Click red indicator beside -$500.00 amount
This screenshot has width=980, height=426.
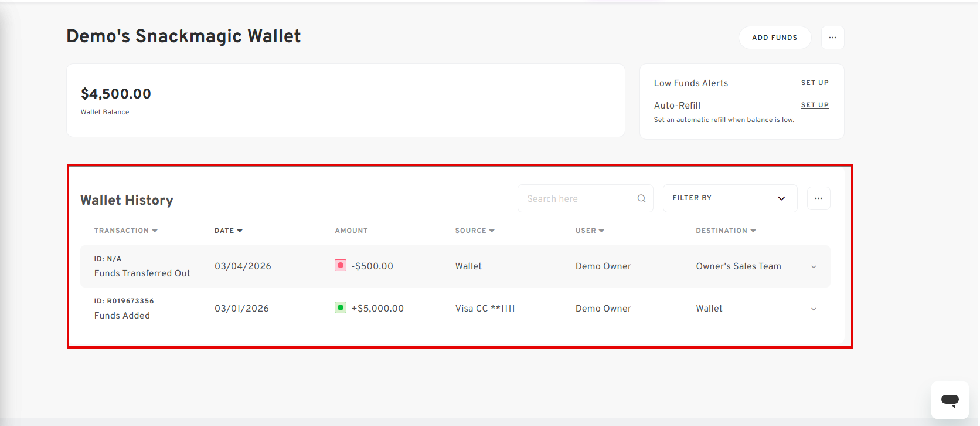point(341,265)
